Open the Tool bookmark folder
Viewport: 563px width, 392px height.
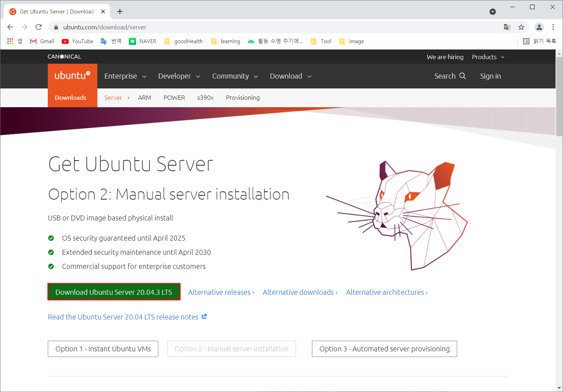321,41
